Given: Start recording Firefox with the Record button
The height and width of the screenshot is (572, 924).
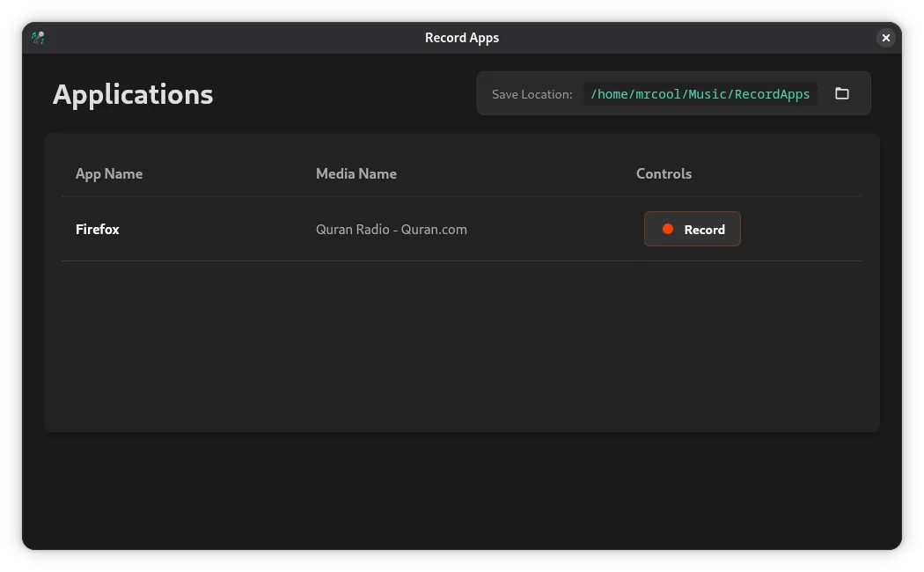Looking at the screenshot, I should click(692, 229).
